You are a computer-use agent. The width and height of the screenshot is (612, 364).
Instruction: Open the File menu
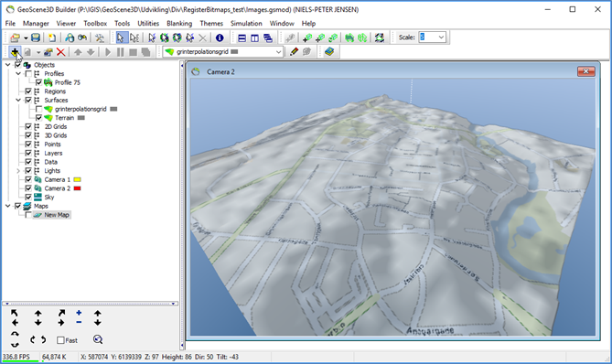[10, 24]
